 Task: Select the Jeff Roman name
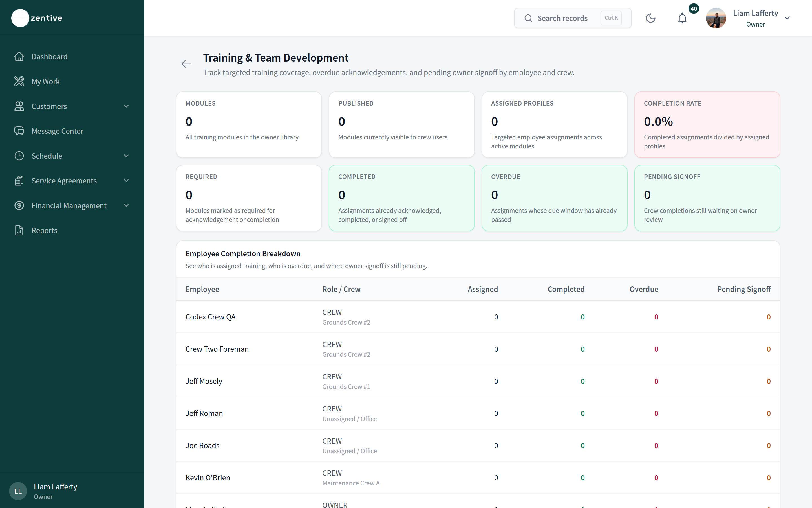(x=204, y=413)
